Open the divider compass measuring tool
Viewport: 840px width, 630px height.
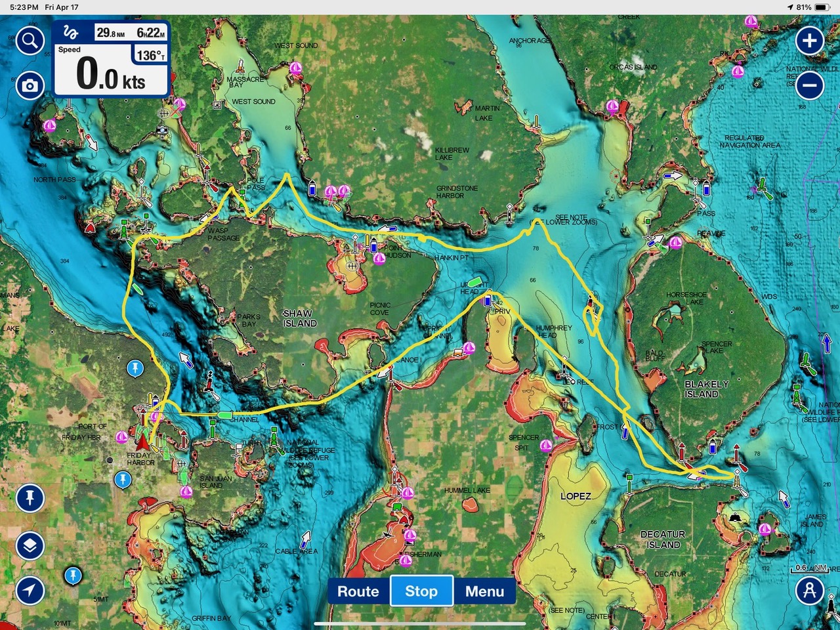810,590
